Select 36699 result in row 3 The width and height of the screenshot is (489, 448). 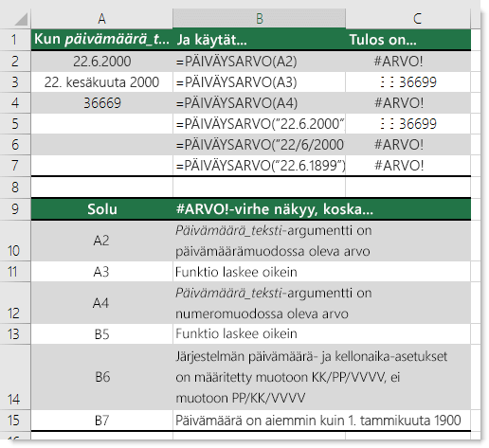tap(408, 82)
